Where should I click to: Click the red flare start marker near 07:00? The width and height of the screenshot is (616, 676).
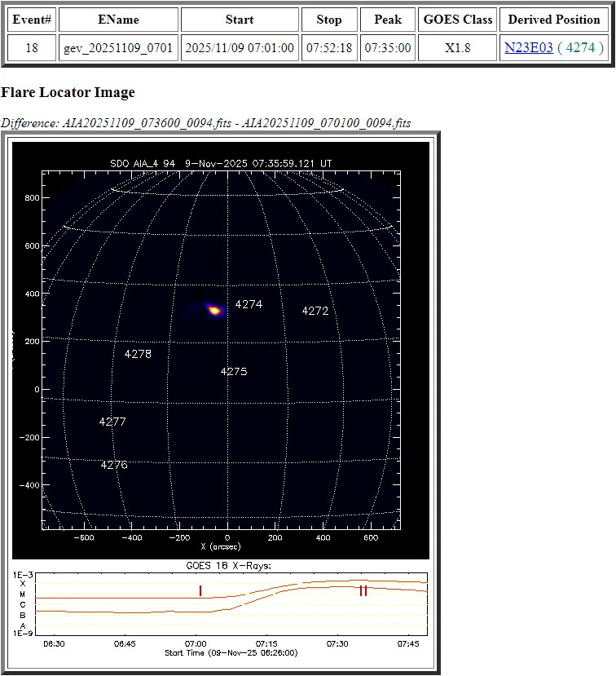coord(200,590)
